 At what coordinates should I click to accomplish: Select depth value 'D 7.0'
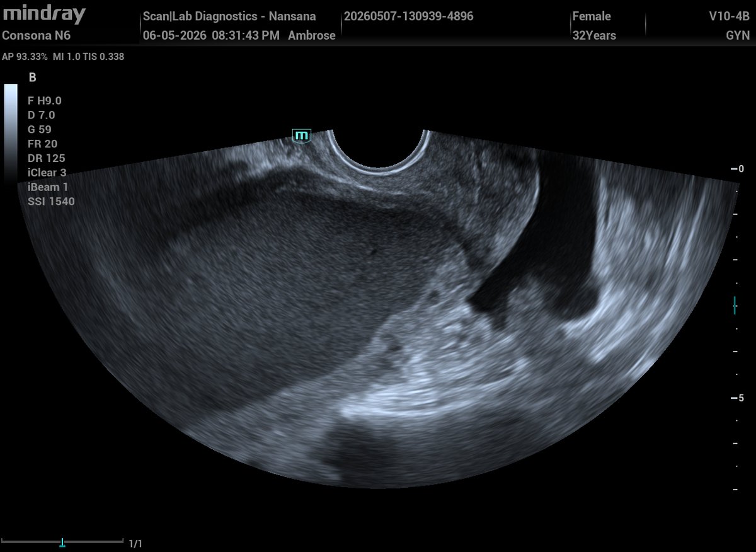[x=42, y=115]
